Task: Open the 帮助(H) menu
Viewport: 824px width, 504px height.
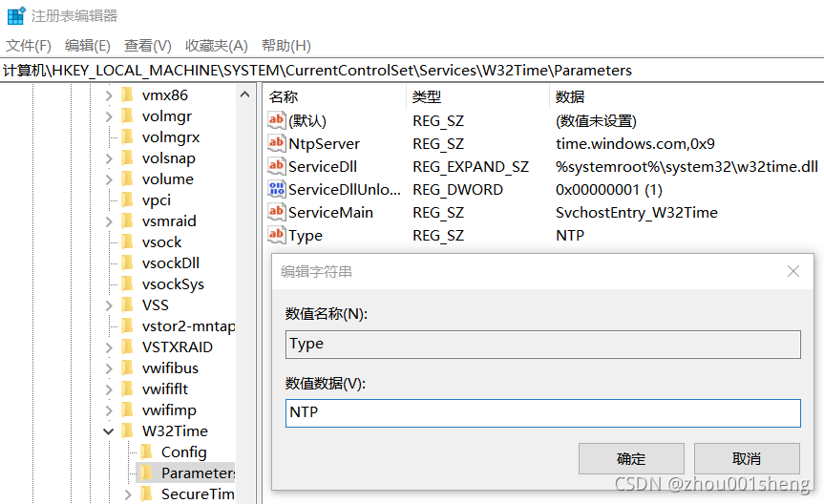Action: click(285, 46)
